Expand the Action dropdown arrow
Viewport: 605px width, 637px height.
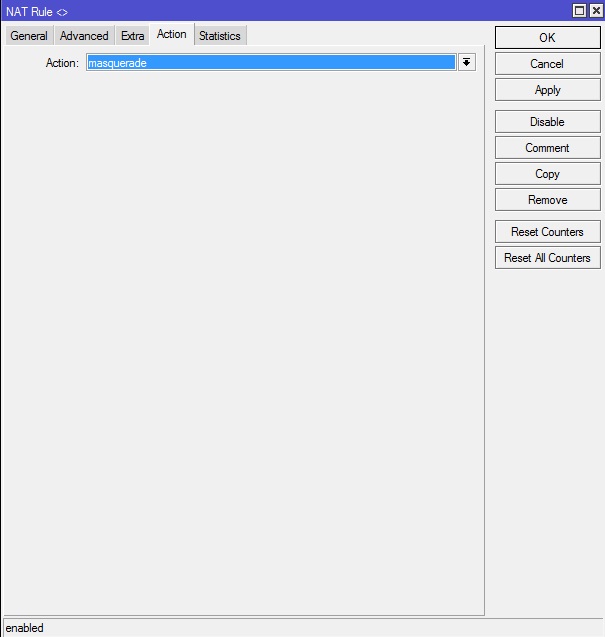click(466, 63)
